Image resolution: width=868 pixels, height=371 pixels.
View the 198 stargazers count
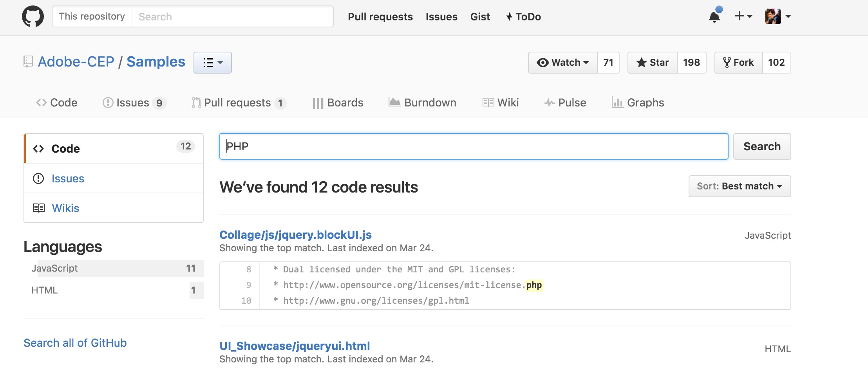691,63
